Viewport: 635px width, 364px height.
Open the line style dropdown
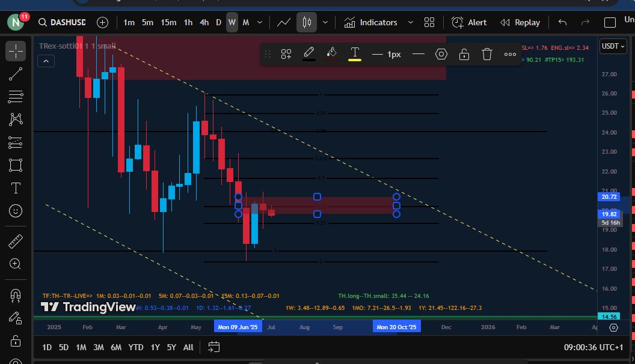419,54
